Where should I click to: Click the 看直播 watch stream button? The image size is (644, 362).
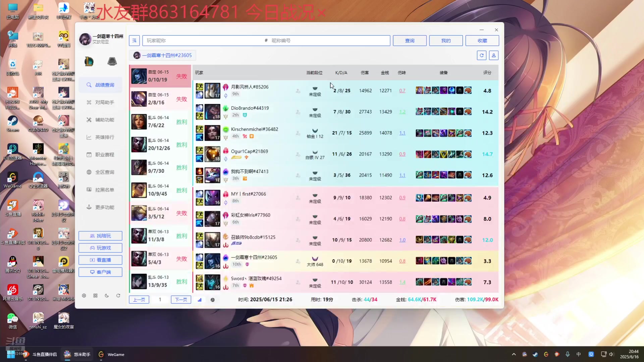coord(100,260)
